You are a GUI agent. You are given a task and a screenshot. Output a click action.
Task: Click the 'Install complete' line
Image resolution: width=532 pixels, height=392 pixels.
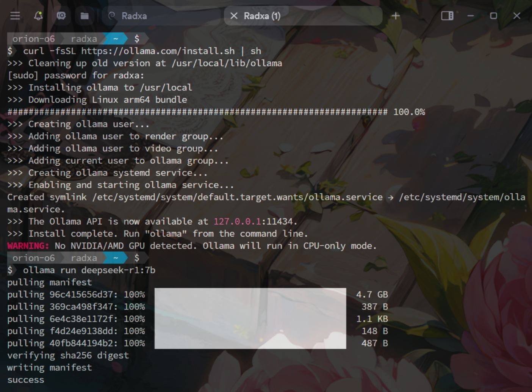coord(158,234)
